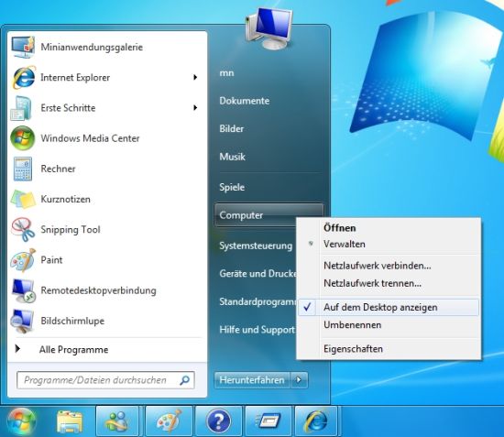Click the Snipping Tool label text
The height and width of the screenshot is (437, 504).
[x=71, y=229]
